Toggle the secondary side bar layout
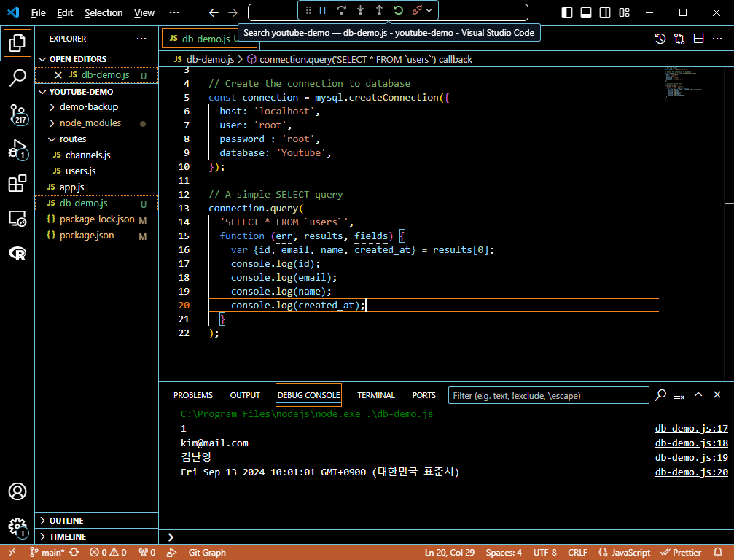Screen dimensions: 734x560 click(x=605, y=12)
